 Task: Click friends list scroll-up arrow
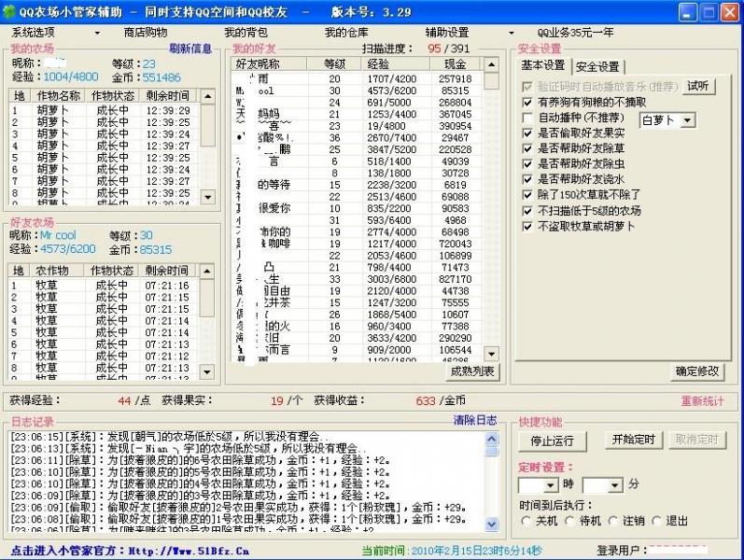(x=491, y=64)
